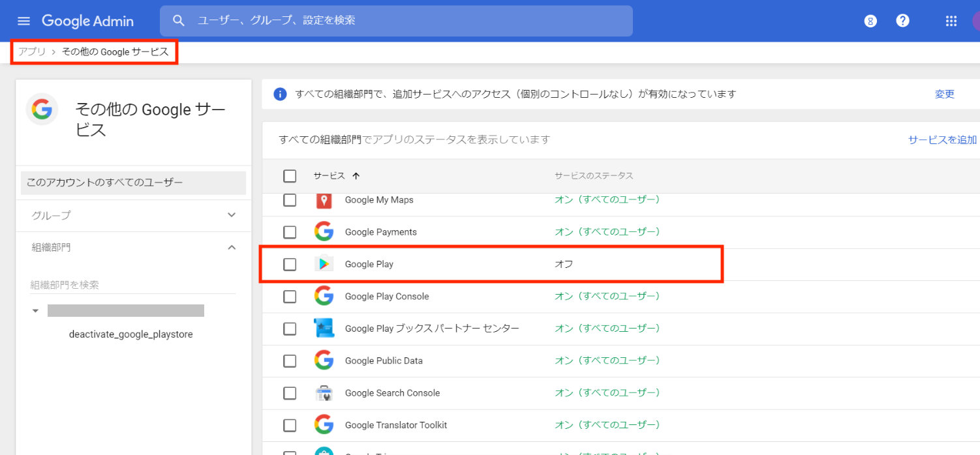The image size is (980, 455).
Task: Collapse the 組織部門 section
Action: point(232,247)
